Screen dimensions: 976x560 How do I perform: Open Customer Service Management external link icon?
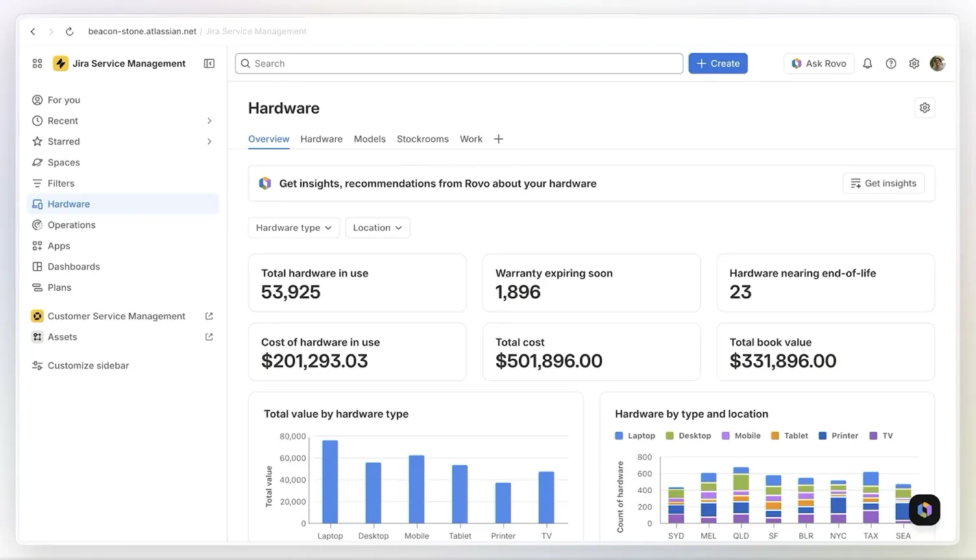209,316
